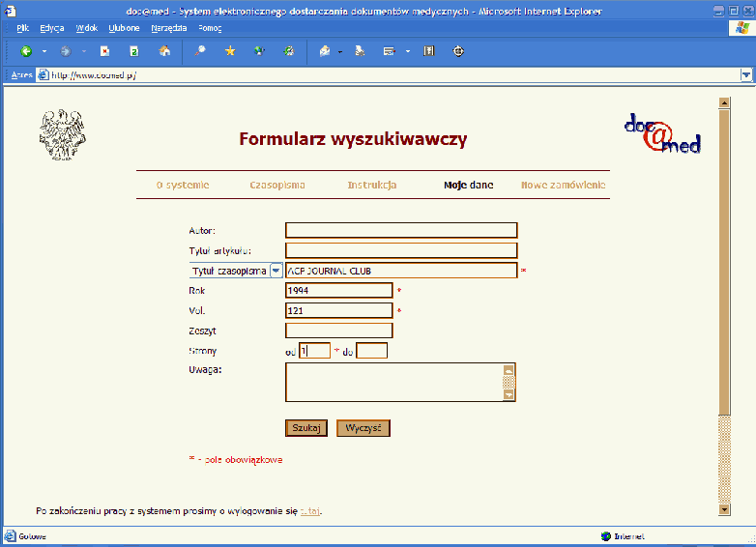Open Favorites star icon
The image size is (756, 547).
[230, 51]
